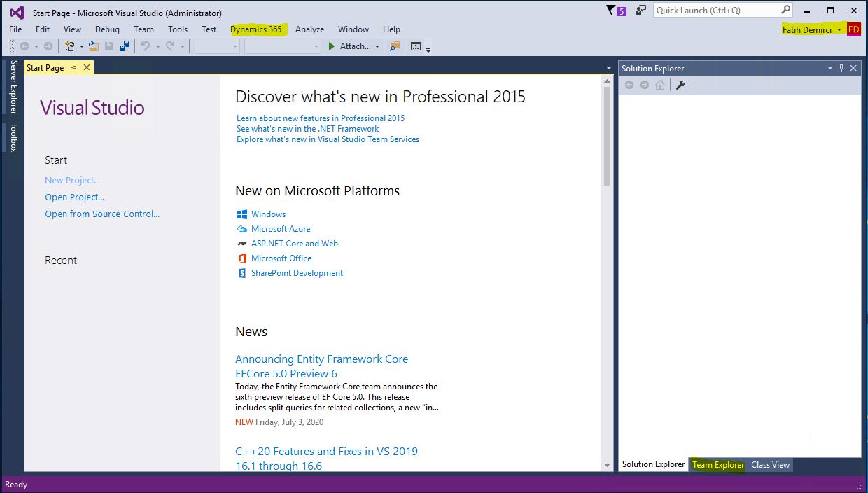Open the Debug menu
The height and width of the screenshot is (493, 868).
coord(107,29)
